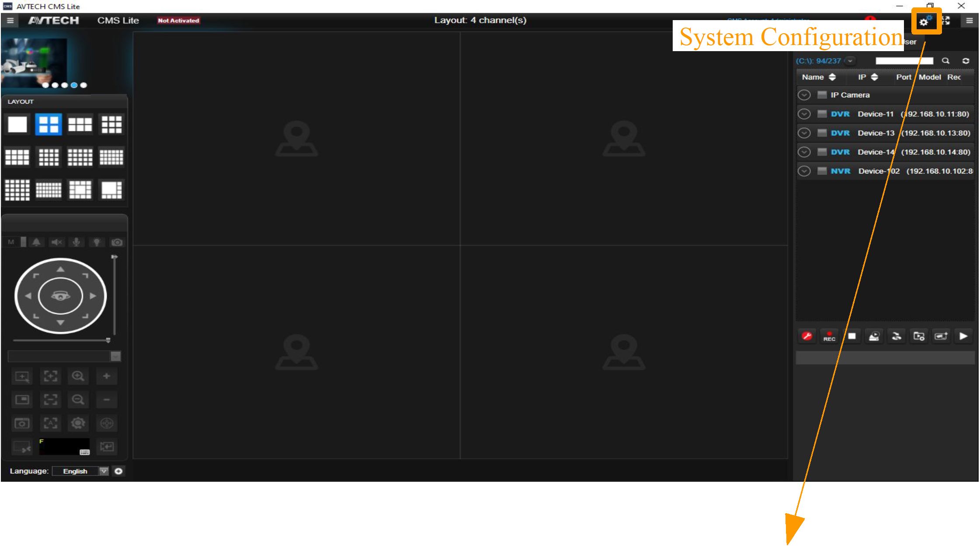The image size is (980, 546).
Task: Click the red wrench tool icon
Action: (807, 336)
